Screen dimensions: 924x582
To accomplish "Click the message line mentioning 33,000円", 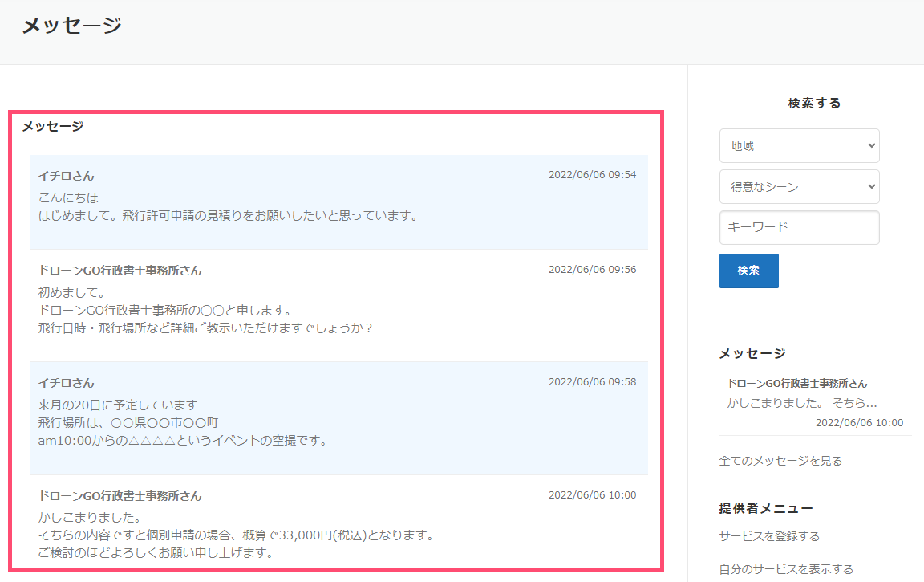I will tap(236, 535).
